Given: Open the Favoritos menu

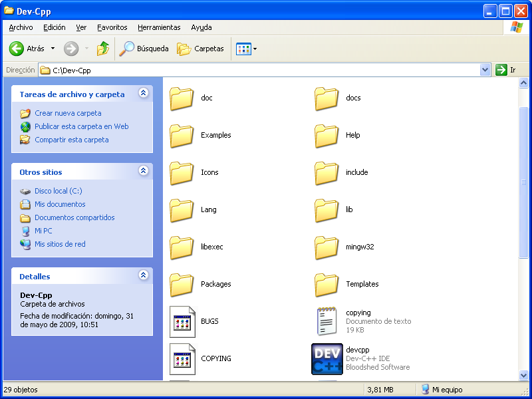Looking at the screenshot, I should (112, 27).
